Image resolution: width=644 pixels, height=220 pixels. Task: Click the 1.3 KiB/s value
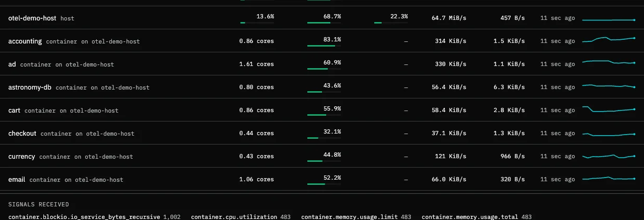(x=509, y=133)
